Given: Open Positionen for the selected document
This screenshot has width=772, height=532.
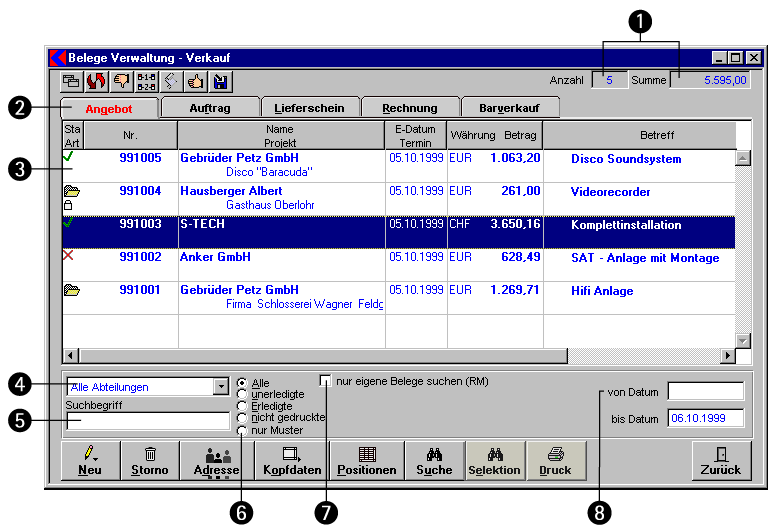Looking at the screenshot, I should 367,460.
